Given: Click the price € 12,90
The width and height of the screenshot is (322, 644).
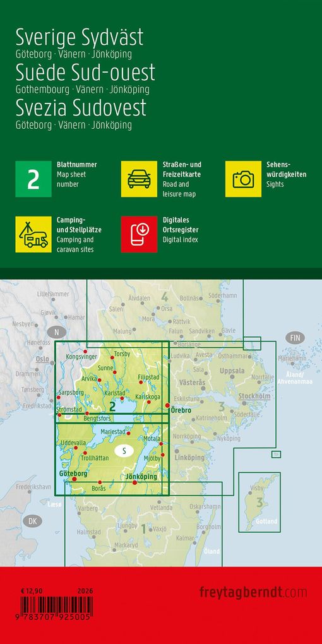Looking at the screenshot, I should click(31, 591).
